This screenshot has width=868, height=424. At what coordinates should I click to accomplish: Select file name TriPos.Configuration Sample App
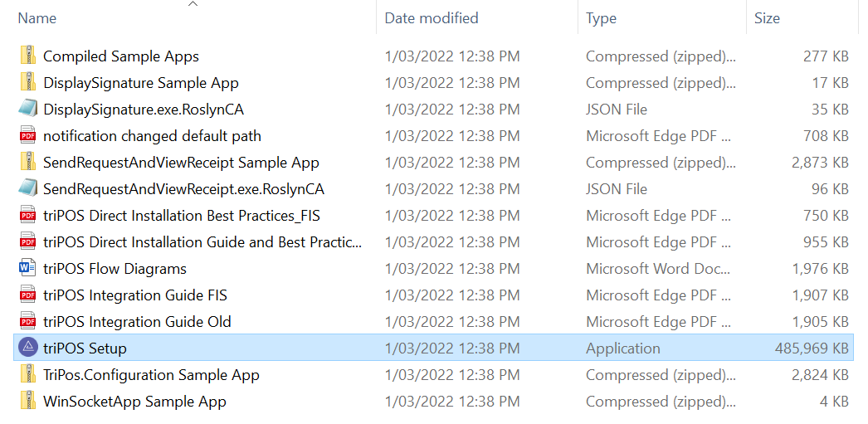coord(151,375)
